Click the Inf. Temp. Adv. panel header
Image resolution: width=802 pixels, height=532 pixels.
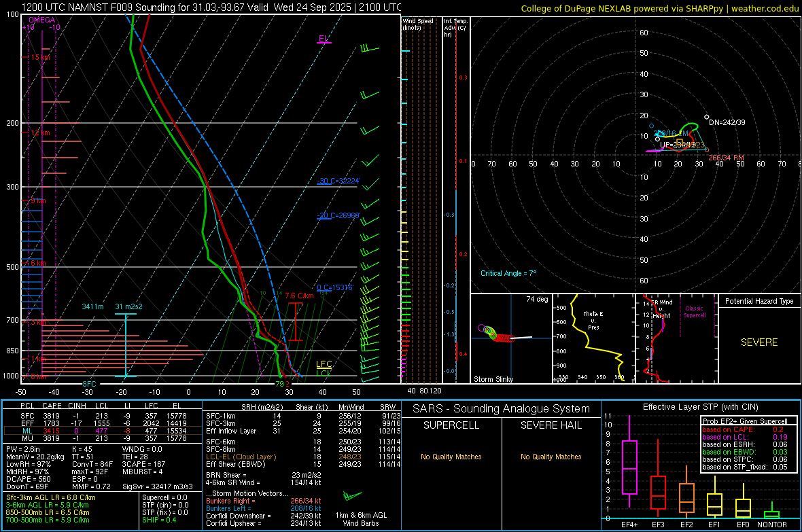click(x=455, y=28)
